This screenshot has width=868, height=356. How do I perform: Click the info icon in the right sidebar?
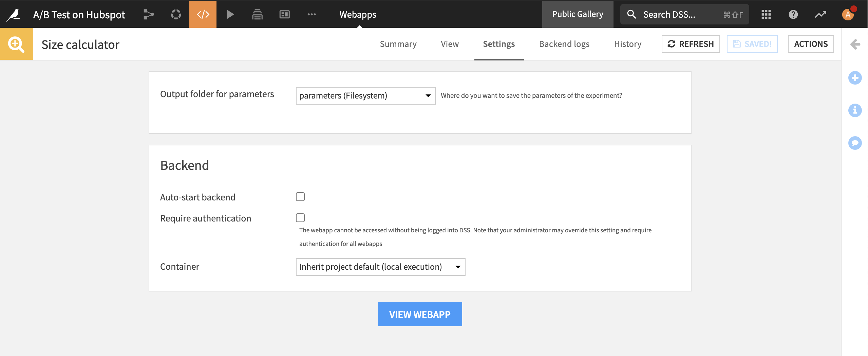(855, 110)
